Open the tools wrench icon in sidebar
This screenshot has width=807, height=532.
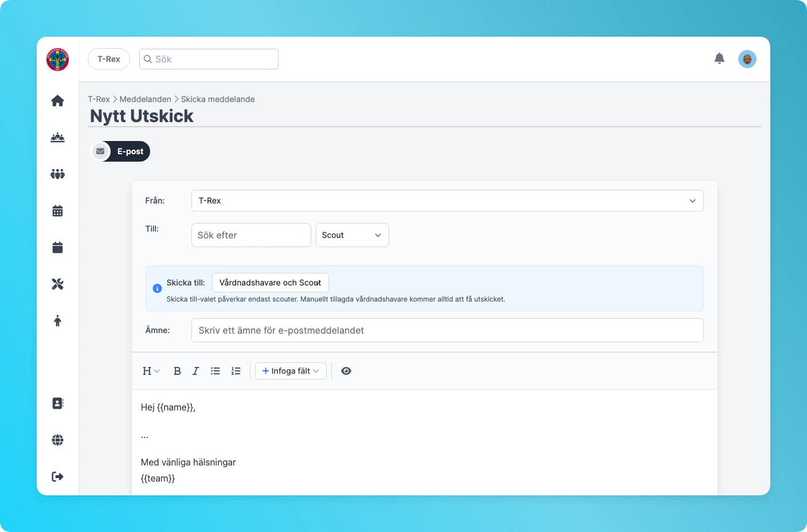pos(57,284)
